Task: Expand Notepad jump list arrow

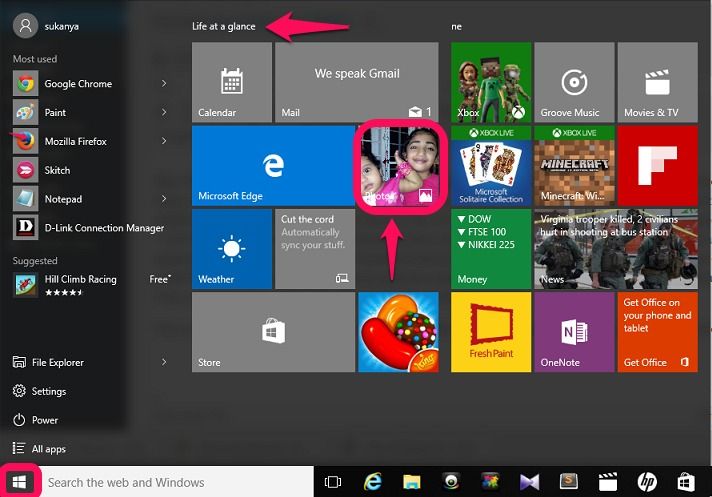Action: coord(164,199)
